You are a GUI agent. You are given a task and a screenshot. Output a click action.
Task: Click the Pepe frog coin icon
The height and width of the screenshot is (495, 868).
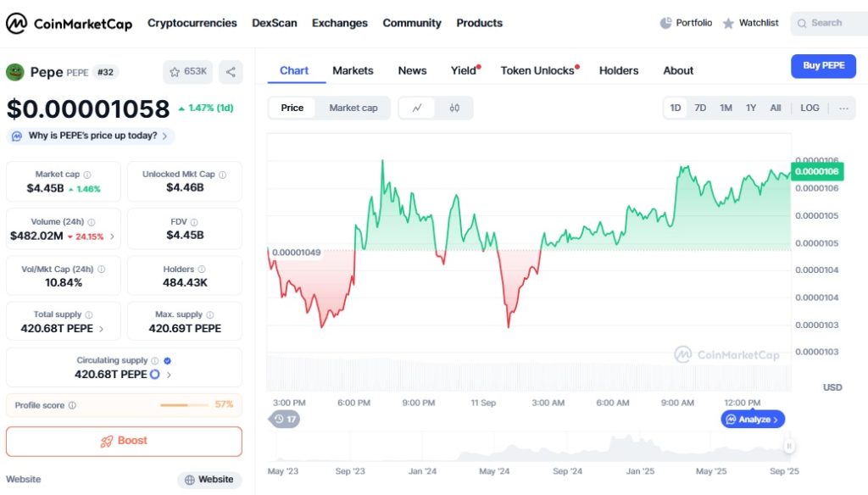click(15, 72)
